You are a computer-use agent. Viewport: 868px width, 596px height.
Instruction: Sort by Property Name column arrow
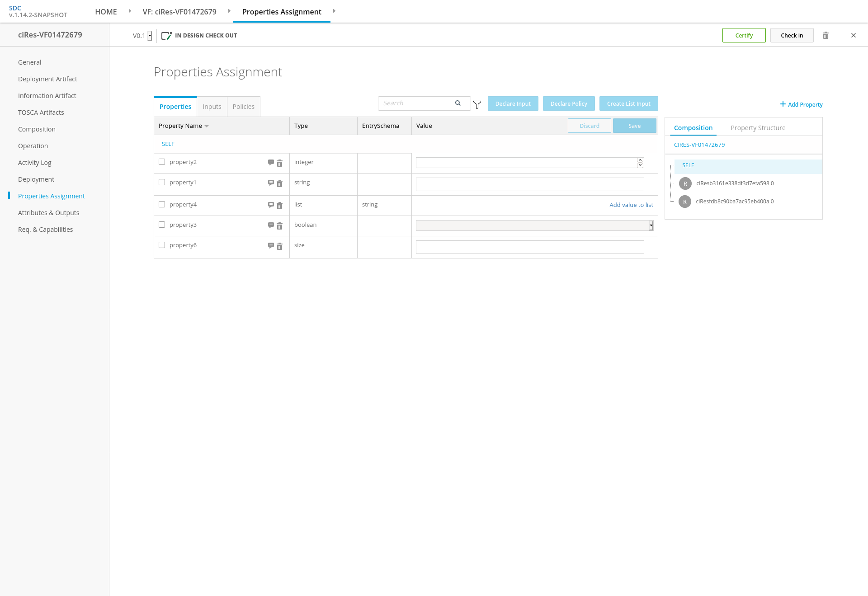click(207, 126)
